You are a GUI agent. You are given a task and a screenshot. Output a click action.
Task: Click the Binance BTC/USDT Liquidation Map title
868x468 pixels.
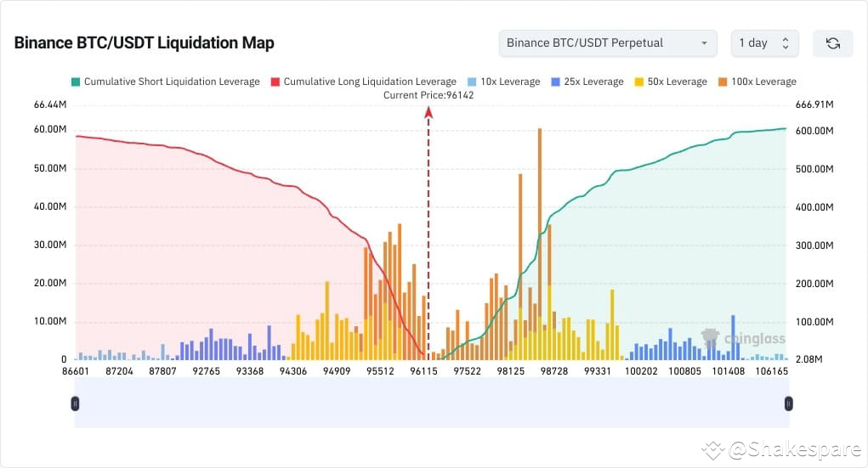click(144, 42)
